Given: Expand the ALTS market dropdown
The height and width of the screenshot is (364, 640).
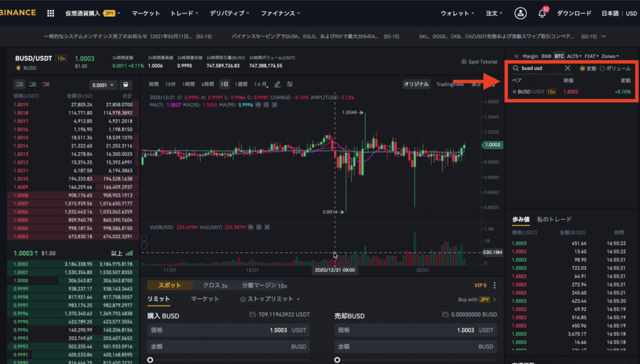Looking at the screenshot, I should [574, 56].
